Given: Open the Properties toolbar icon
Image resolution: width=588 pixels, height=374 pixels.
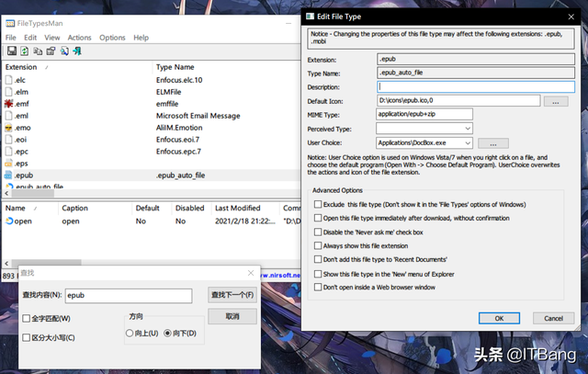Looking at the screenshot, I should point(51,51).
